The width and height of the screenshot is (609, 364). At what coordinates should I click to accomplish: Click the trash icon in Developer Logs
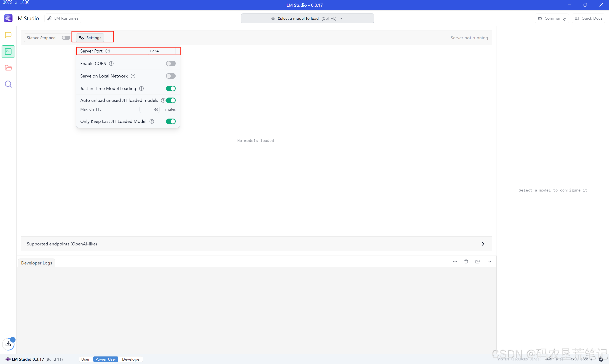click(x=466, y=262)
